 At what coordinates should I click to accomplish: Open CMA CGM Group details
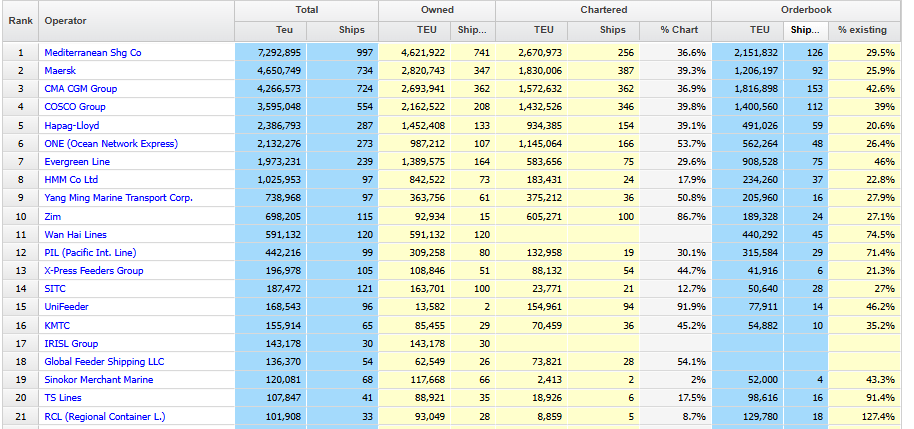pos(80,89)
